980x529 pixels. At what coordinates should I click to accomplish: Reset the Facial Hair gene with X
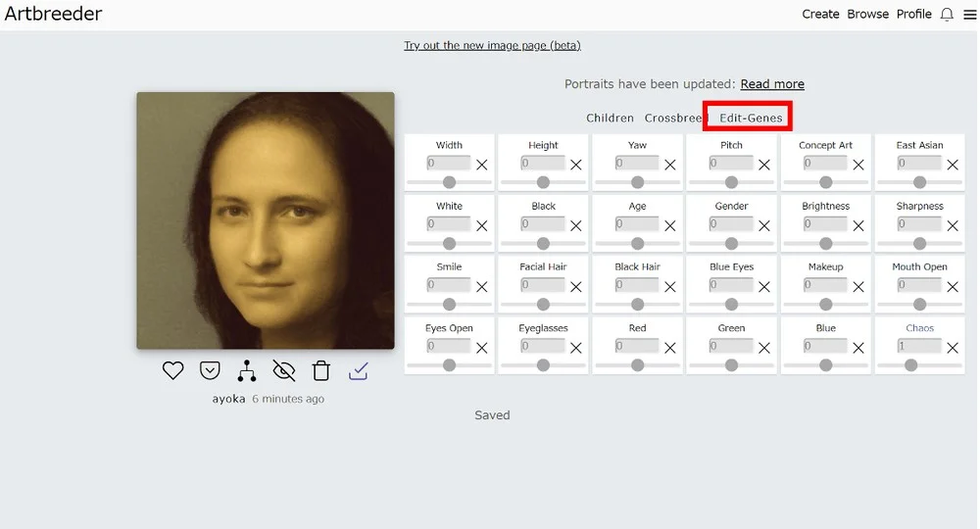click(x=575, y=287)
